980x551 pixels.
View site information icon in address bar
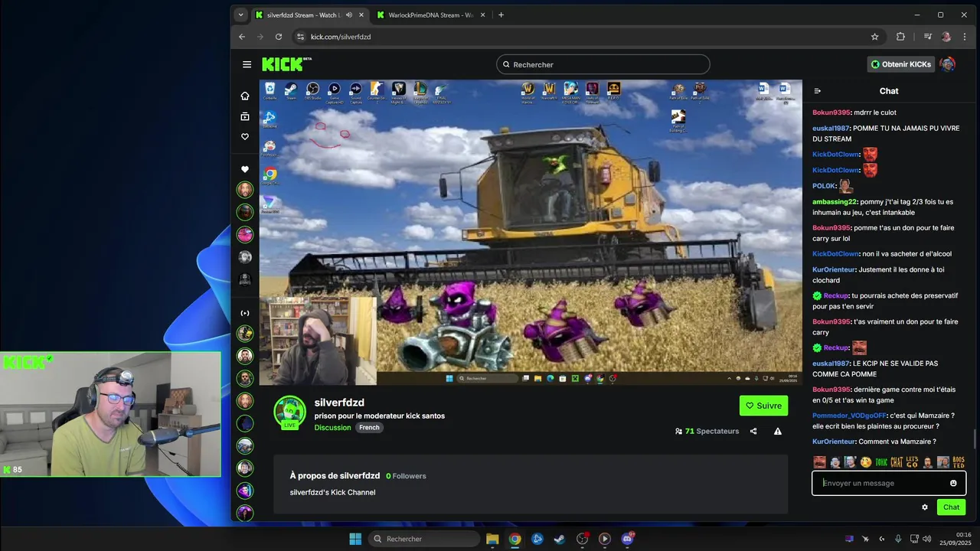(300, 37)
